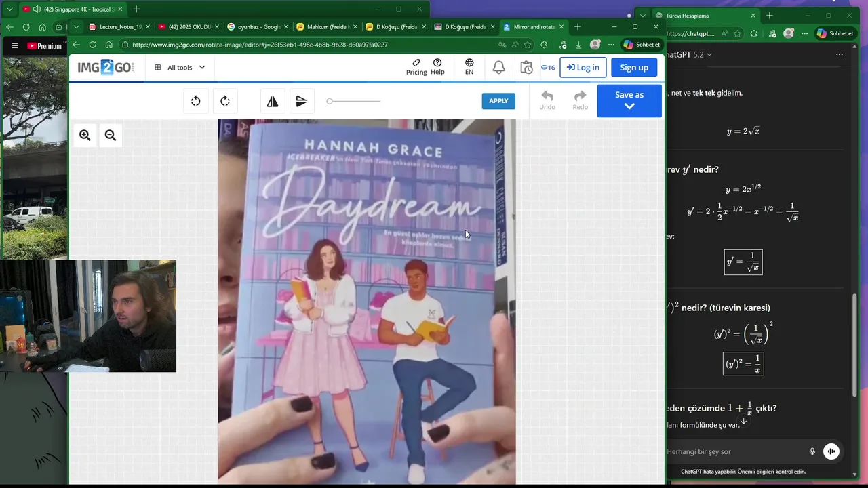Switch to the Mirror and rotate tab
This screenshot has width=868, height=488.
[534, 27]
